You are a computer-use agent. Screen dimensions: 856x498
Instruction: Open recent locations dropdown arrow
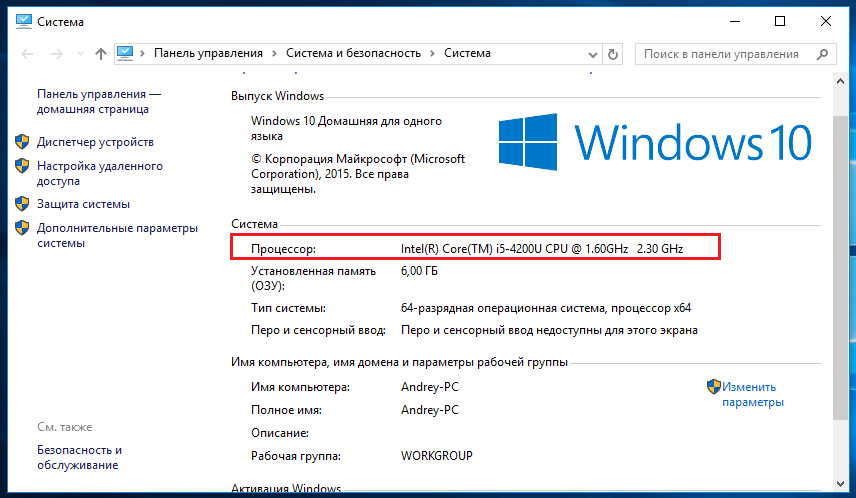(x=80, y=54)
